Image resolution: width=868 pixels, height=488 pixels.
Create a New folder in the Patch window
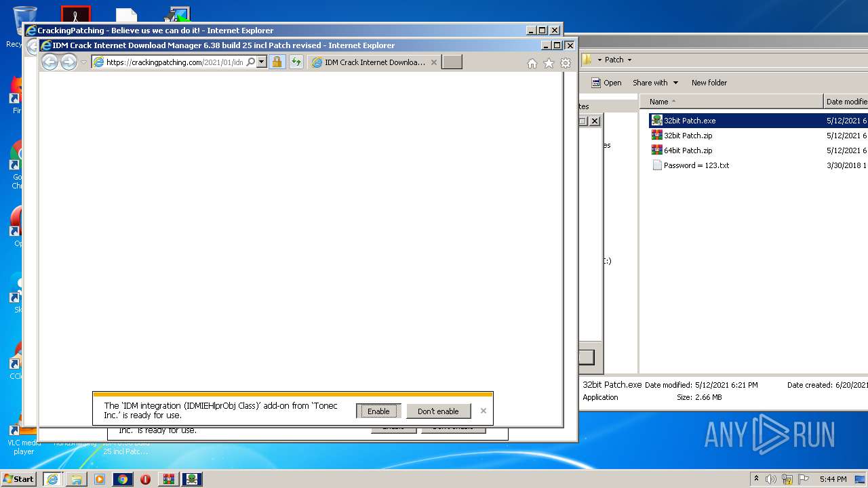[x=709, y=83]
